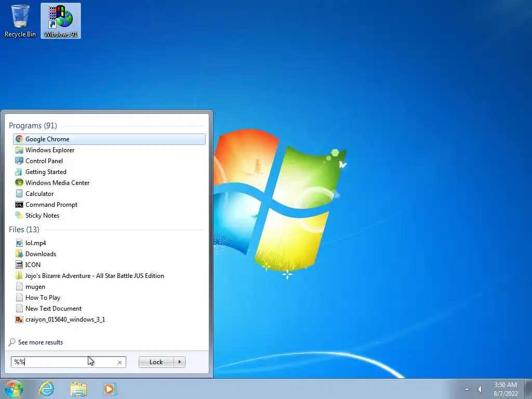Click the Downloads folder icon
The image size is (532, 399).
(x=19, y=254)
